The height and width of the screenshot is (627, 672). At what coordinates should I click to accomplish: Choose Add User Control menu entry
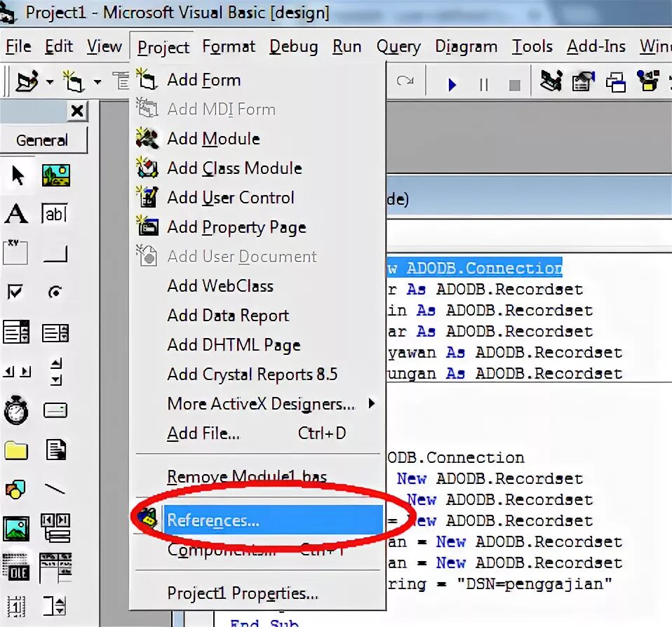point(257,198)
